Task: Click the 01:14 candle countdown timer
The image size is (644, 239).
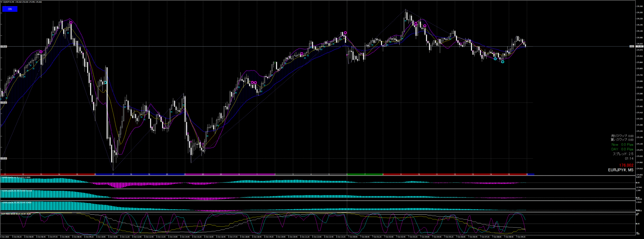Action: [629, 158]
